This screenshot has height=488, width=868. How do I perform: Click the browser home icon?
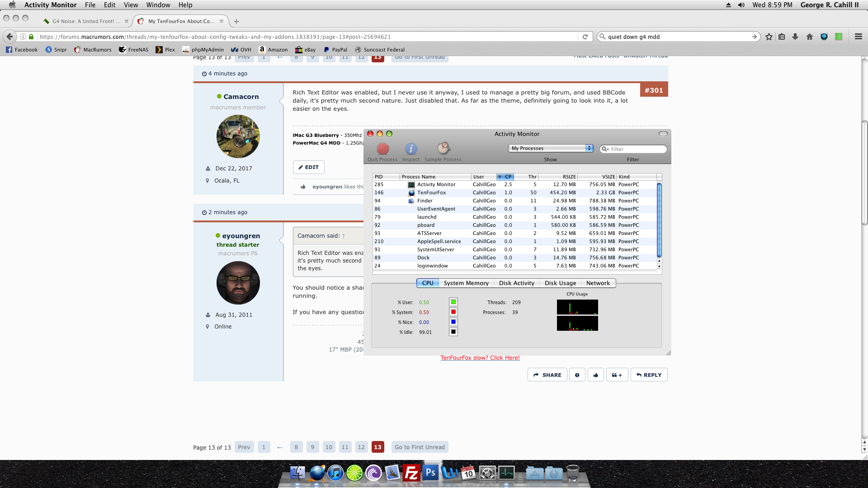click(810, 37)
